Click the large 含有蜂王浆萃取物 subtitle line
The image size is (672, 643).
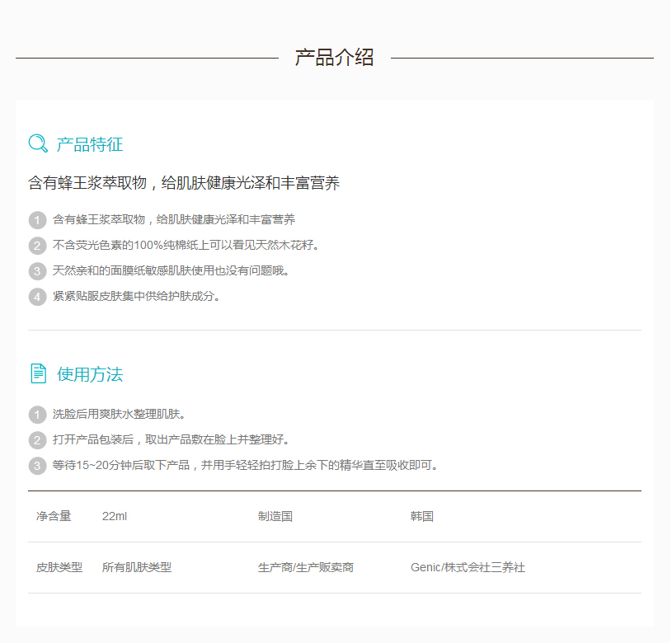click(184, 184)
